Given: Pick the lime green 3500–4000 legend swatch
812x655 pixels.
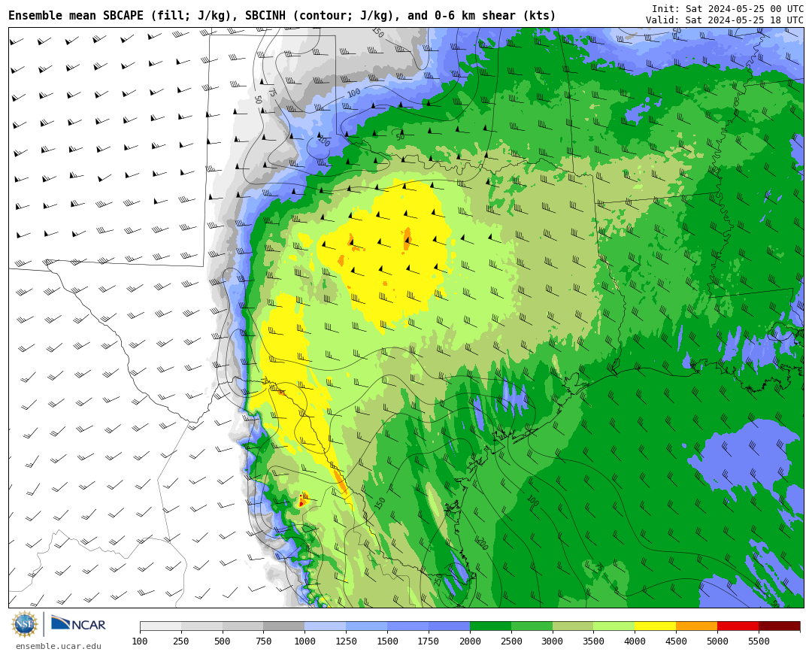Looking at the screenshot, I should click(x=614, y=626).
